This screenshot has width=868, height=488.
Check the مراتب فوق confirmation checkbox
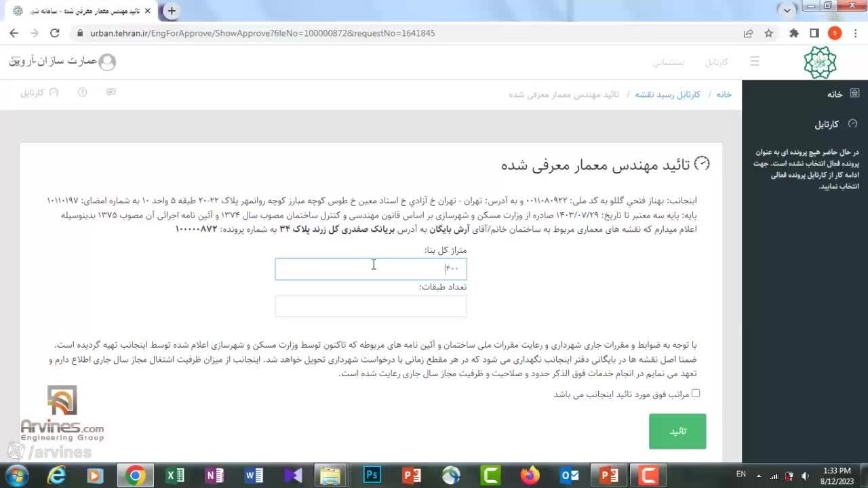pos(696,393)
